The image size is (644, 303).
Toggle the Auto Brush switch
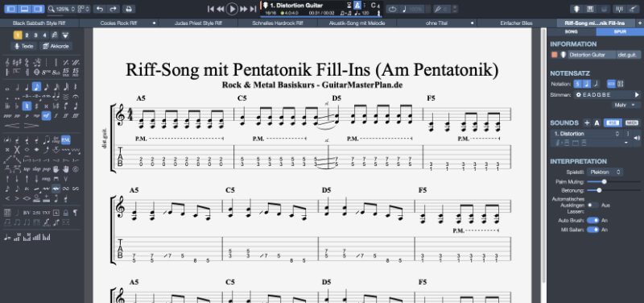coord(592,220)
